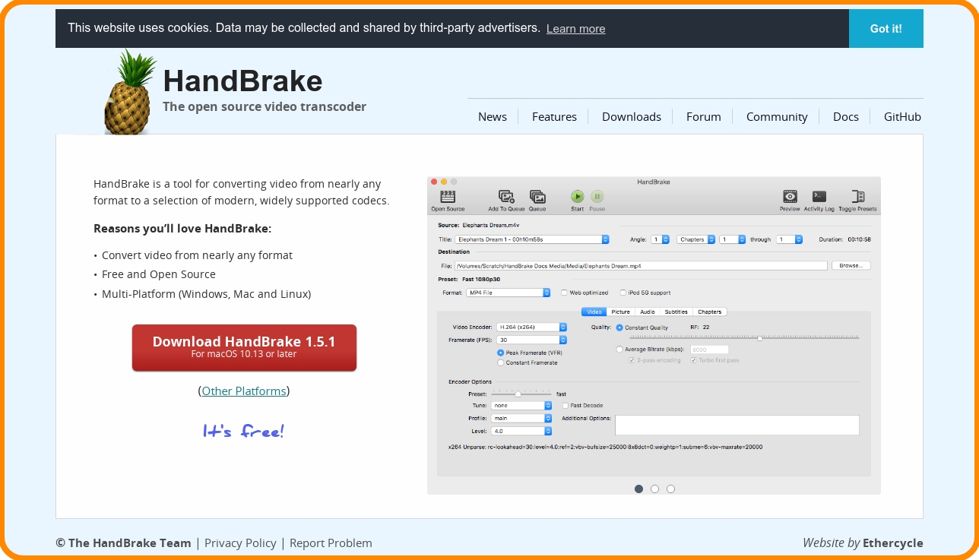Viewport: 979px width, 560px height.
Task: Open the Level dropdown set to 4.0
Action: tap(521, 431)
